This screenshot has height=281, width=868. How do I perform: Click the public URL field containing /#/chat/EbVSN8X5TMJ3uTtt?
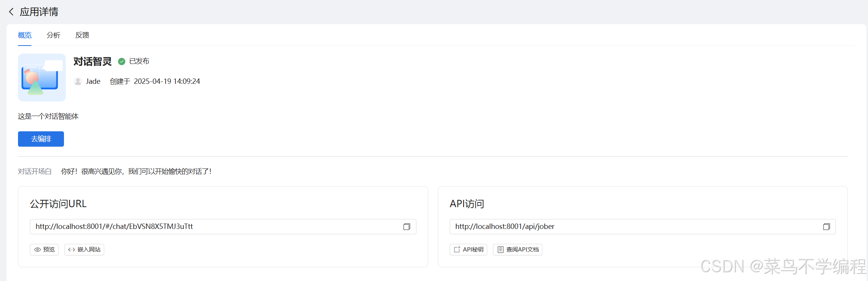tap(223, 227)
